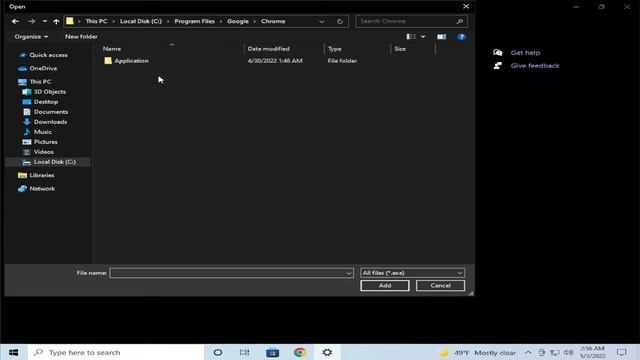Click the Add button
The width and height of the screenshot is (640, 360).
(x=384, y=286)
